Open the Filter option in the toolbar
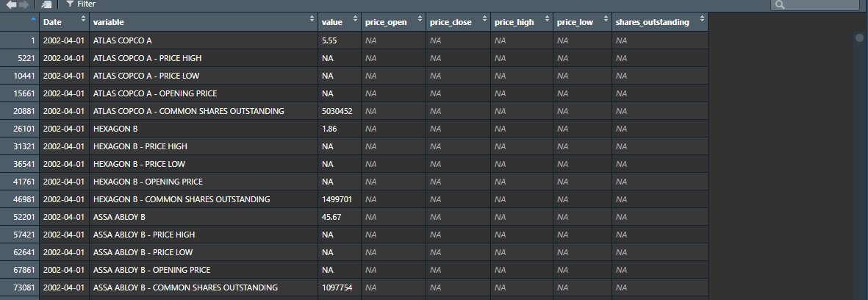This screenshot has height=300, width=868. (x=81, y=4)
